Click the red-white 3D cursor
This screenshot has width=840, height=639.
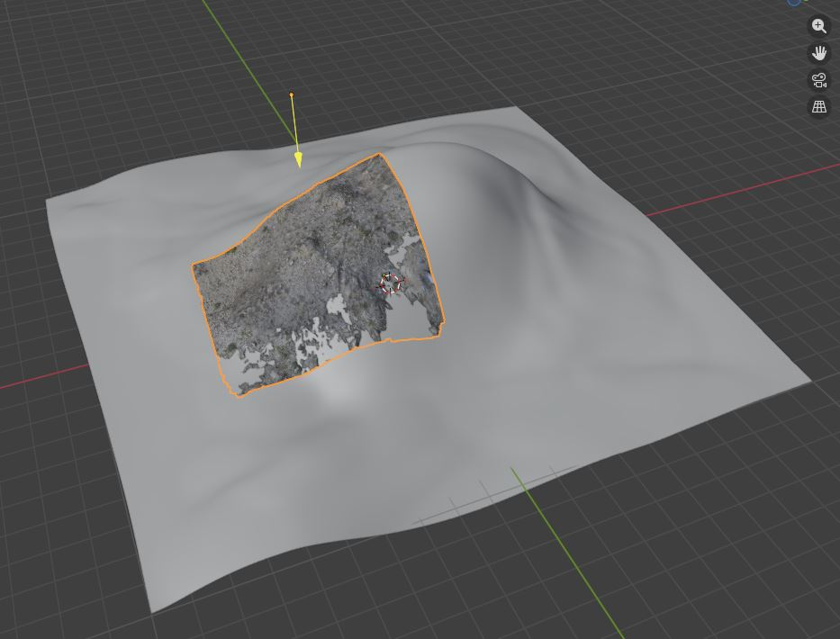click(390, 283)
